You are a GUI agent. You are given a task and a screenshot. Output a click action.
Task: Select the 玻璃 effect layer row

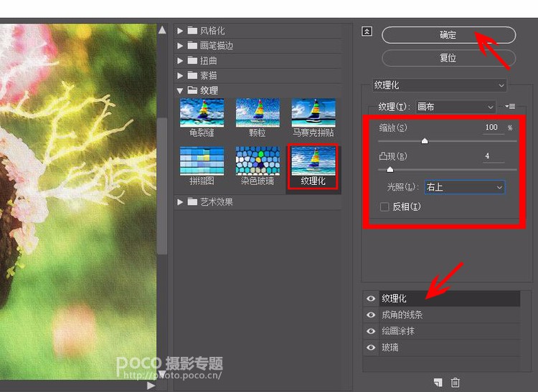[450, 348]
